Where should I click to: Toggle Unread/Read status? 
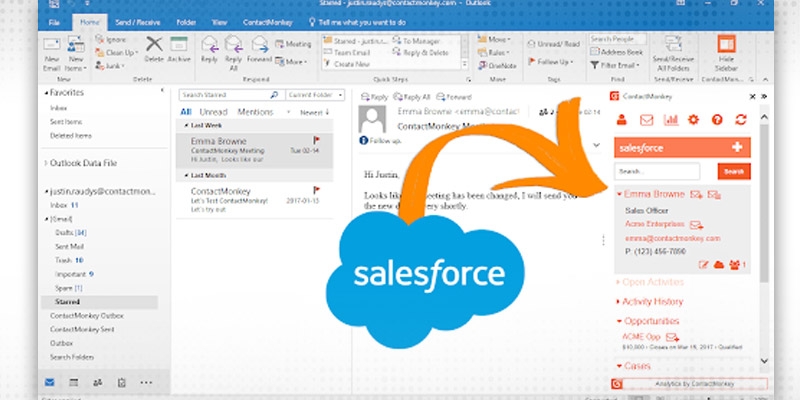[x=554, y=44]
